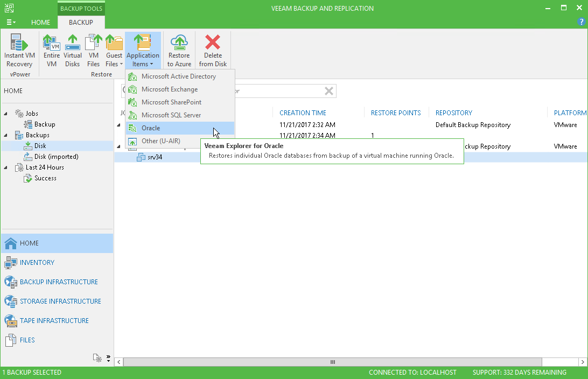Sort by CREATION TIME column

(x=303, y=113)
